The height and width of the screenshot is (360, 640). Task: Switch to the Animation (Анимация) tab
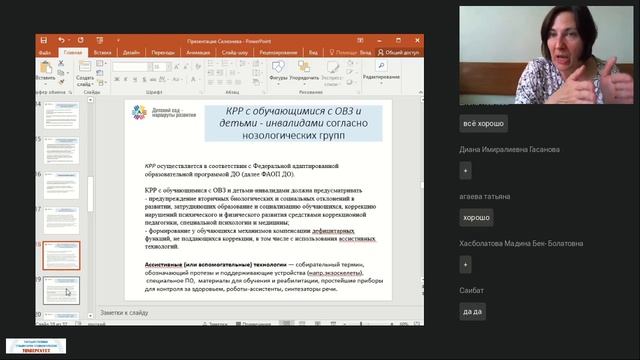pyautogui.click(x=198, y=52)
